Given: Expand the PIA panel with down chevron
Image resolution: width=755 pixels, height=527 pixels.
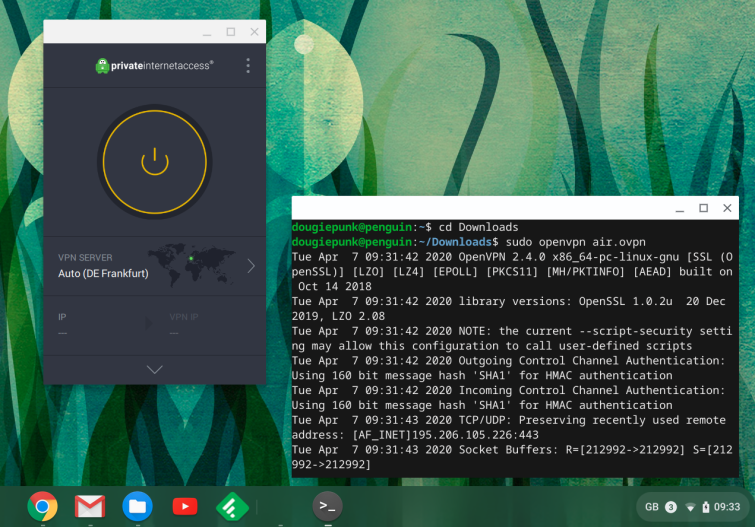Looking at the screenshot, I should tap(155, 369).
